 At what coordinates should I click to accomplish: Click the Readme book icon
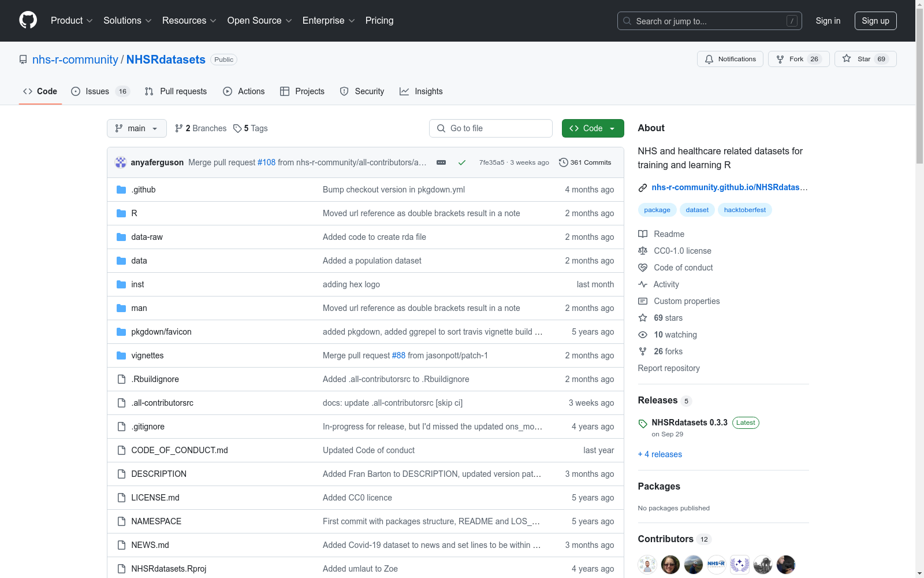(643, 234)
